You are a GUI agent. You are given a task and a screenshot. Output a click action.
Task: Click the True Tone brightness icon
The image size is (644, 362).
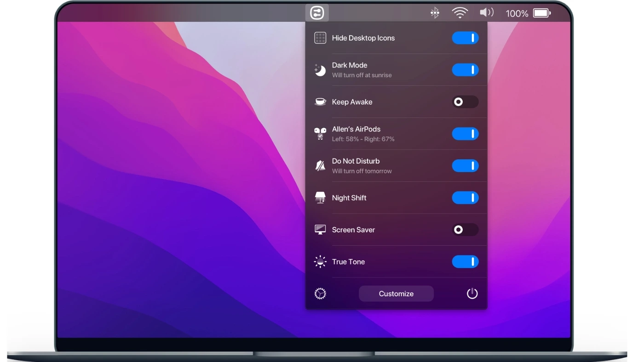point(320,261)
